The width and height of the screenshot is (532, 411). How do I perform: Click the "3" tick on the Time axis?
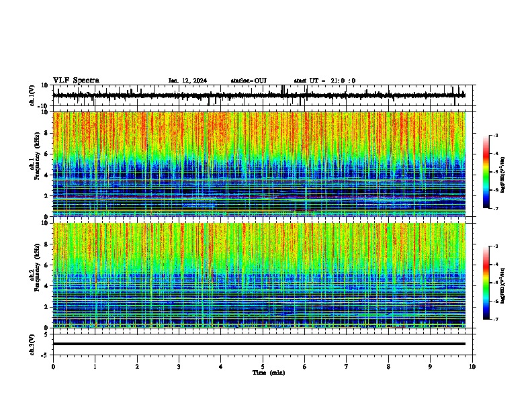pyautogui.click(x=179, y=367)
